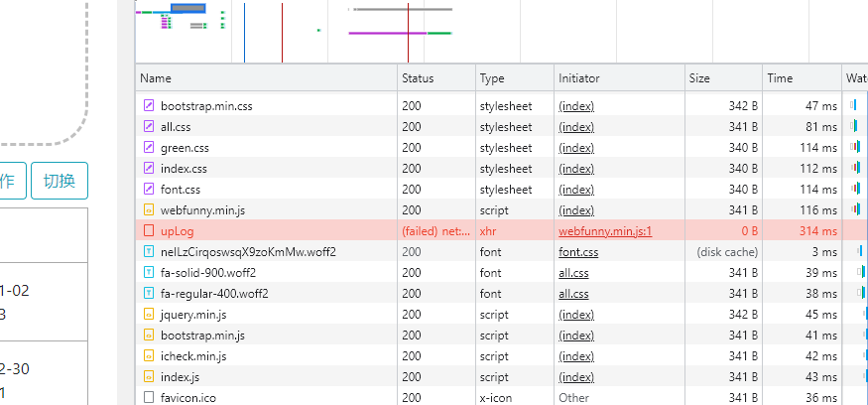Click the green.css stylesheet file icon
868x405 pixels.
149,148
